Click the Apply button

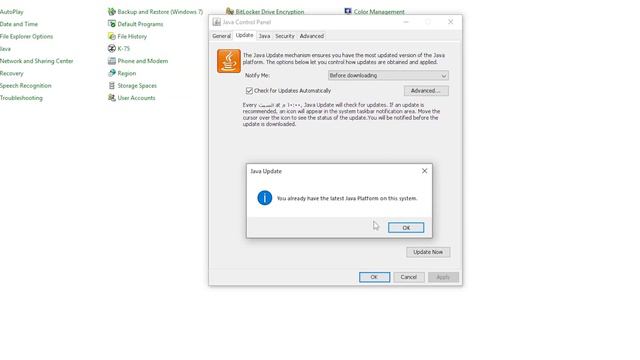[443, 277]
